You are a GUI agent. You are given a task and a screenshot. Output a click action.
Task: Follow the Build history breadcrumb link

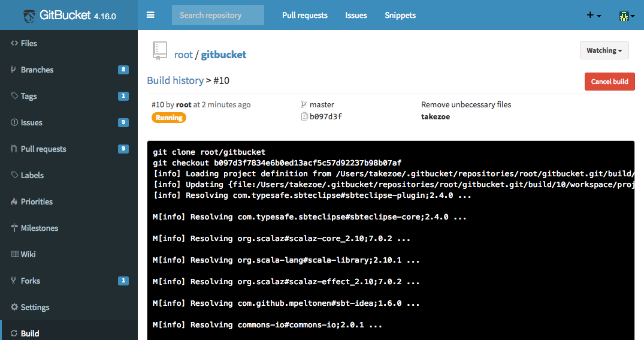175,80
